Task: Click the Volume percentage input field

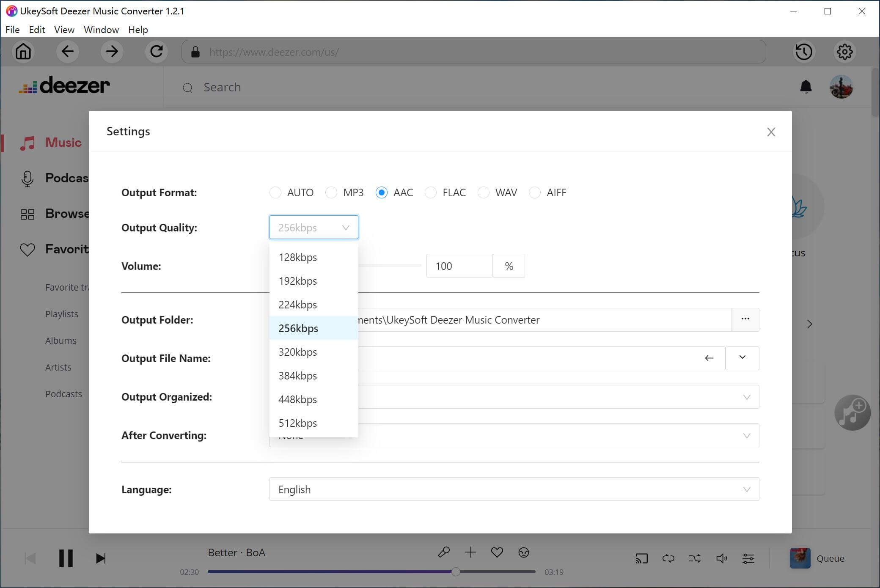Action: (x=459, y=266)
